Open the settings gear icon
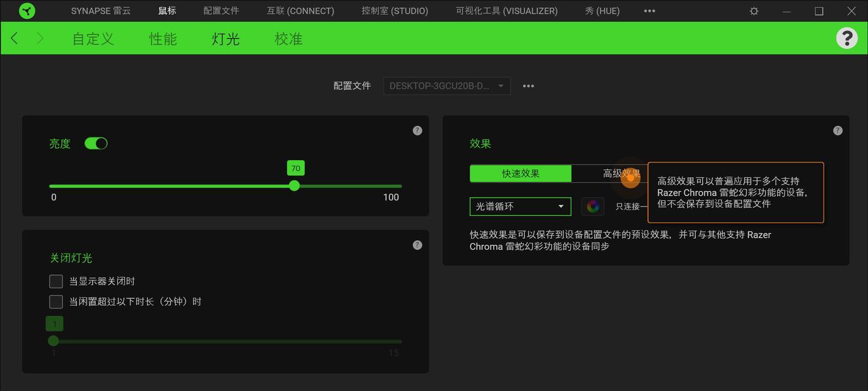Screen dimensions: 868x391 (x=754, y=11)
